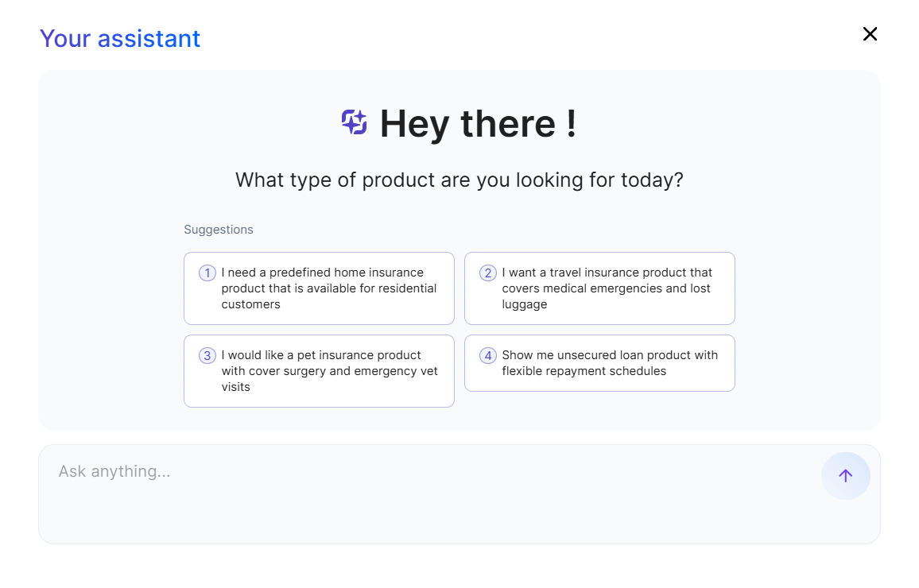919x588 pixels.
Task: Click the "What type of product" question text
Action: (x=459, y=180)
